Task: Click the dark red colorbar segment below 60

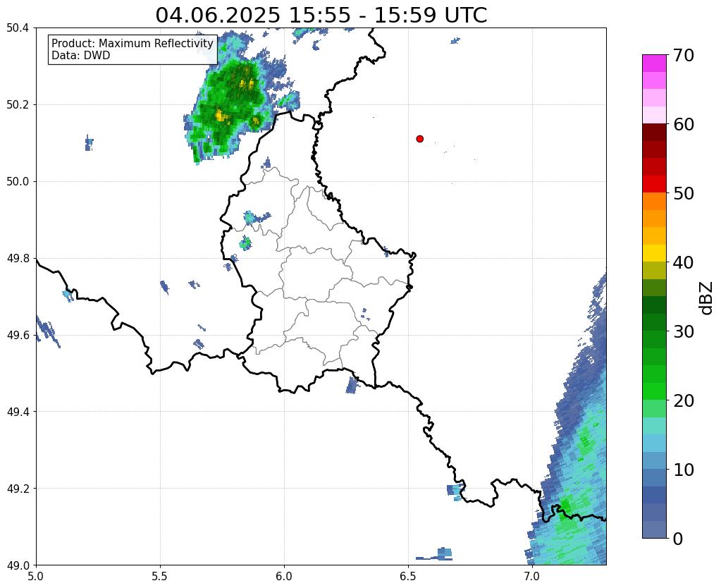Action: [654, 132]
